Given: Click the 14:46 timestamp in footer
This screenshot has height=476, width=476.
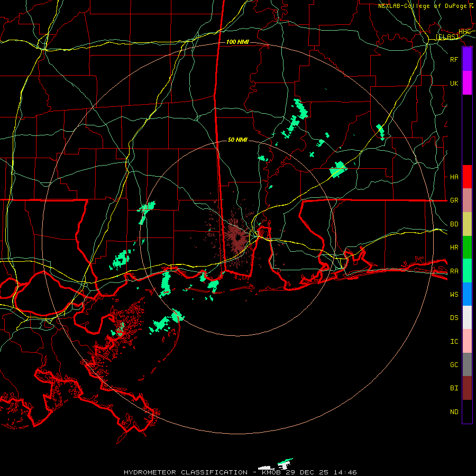Looking at the screenshot, I should tap(345, 472).
